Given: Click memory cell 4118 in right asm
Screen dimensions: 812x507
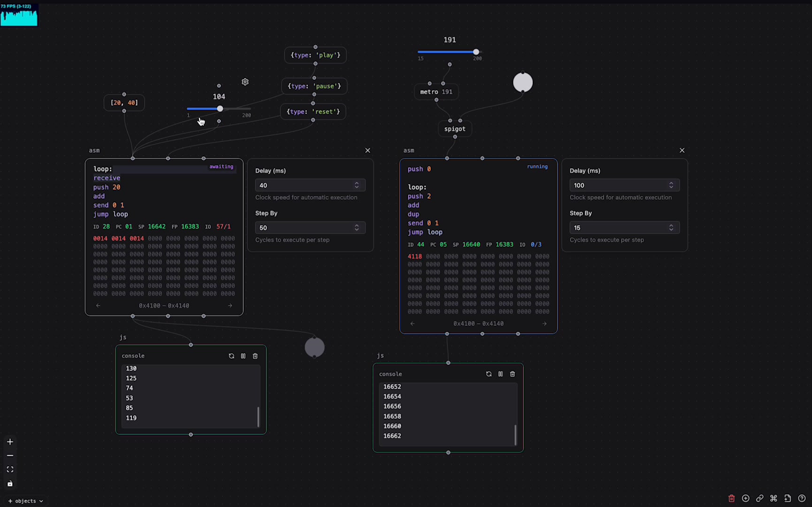Looking at the screenshot, I should (415, 257).
